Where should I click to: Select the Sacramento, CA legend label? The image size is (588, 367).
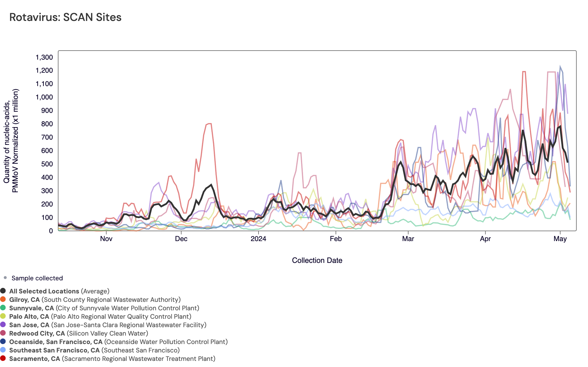click(34, 359)
